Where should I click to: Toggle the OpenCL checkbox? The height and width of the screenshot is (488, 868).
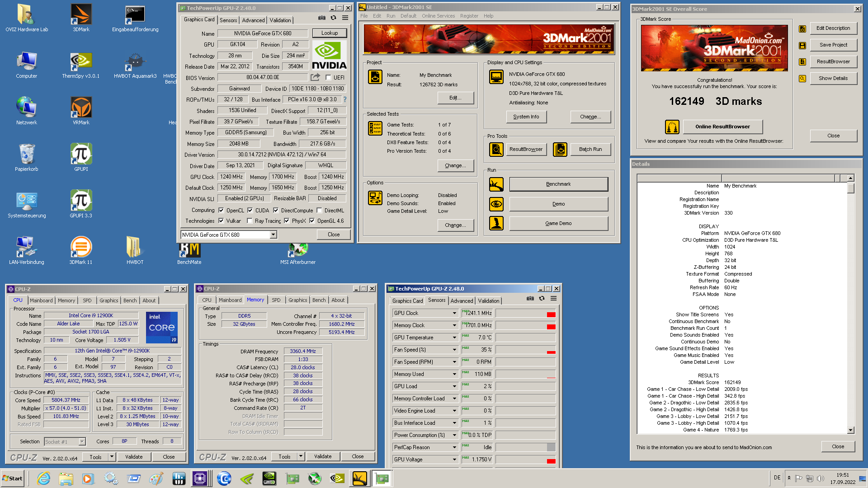click(x=221, y=210)
